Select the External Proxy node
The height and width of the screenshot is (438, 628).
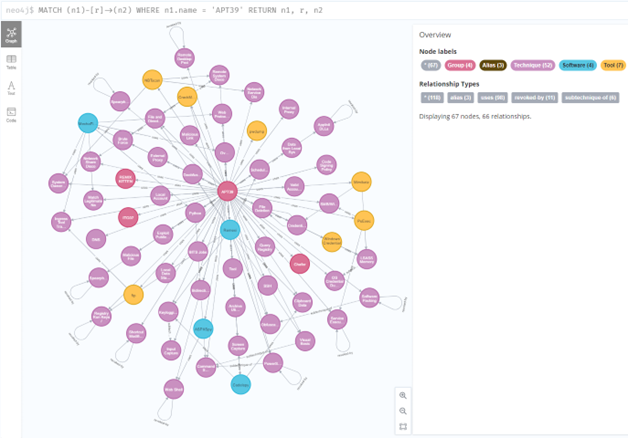(x=157, y=157)
